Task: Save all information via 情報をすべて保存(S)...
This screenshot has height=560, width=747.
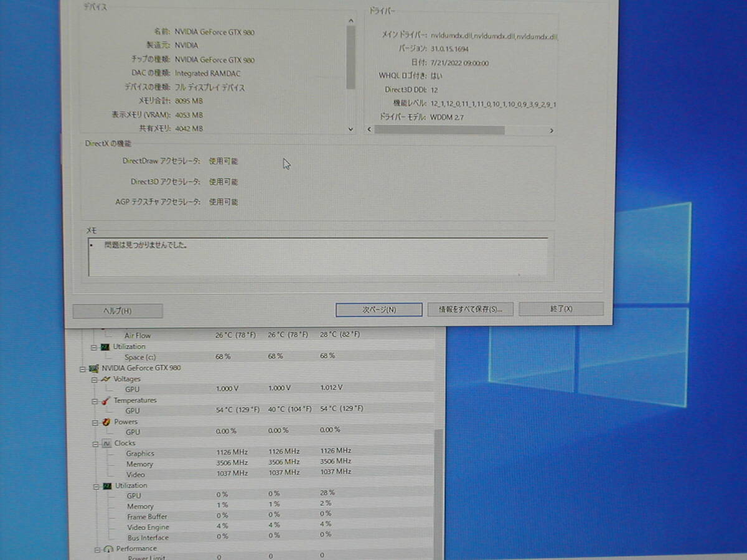Action: click(x=470, y=309)
